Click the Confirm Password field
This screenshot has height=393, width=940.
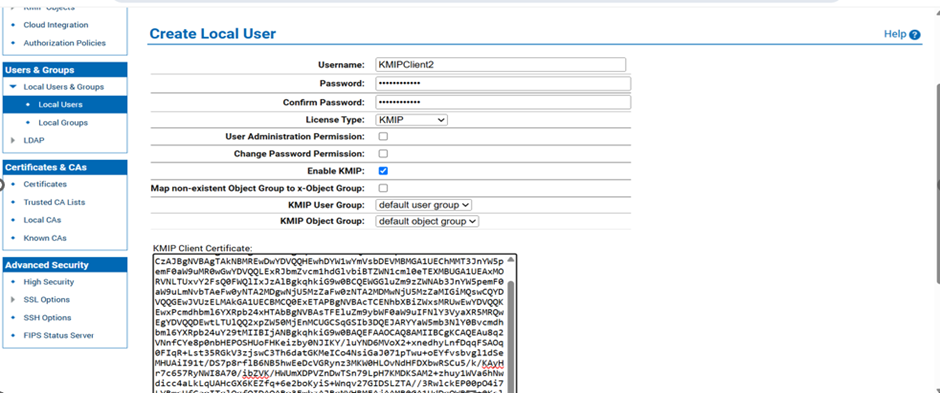click(x=503, y=102)
